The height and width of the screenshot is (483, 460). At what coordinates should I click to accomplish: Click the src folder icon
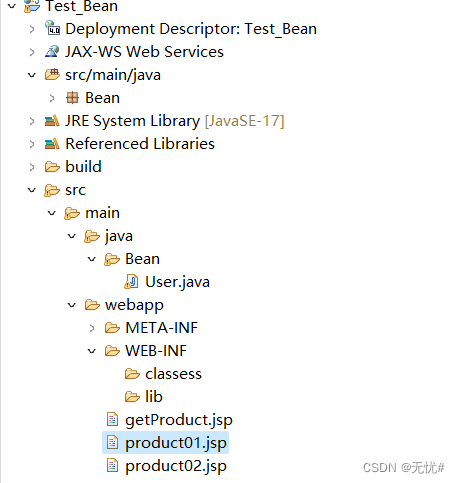coord(52,190)
